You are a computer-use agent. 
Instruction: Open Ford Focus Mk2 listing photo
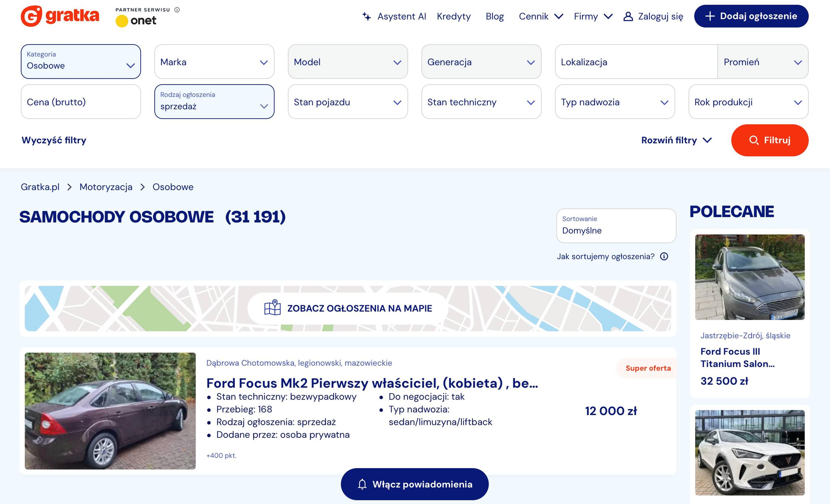tap(110, 411)
